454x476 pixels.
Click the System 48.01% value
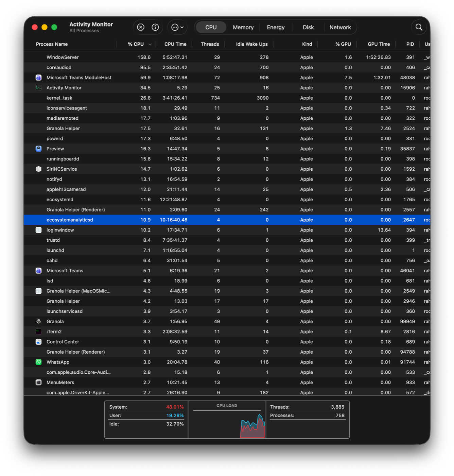tap(175, 407)
